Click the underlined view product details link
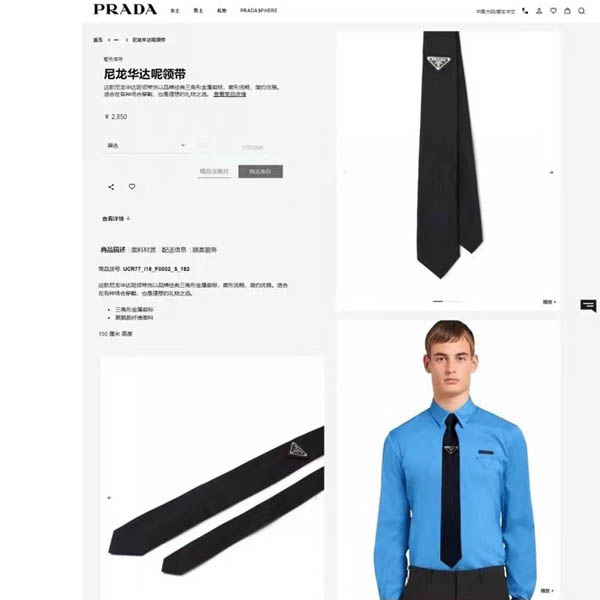This screenshot has height=600, width=600. pos(230,94)
